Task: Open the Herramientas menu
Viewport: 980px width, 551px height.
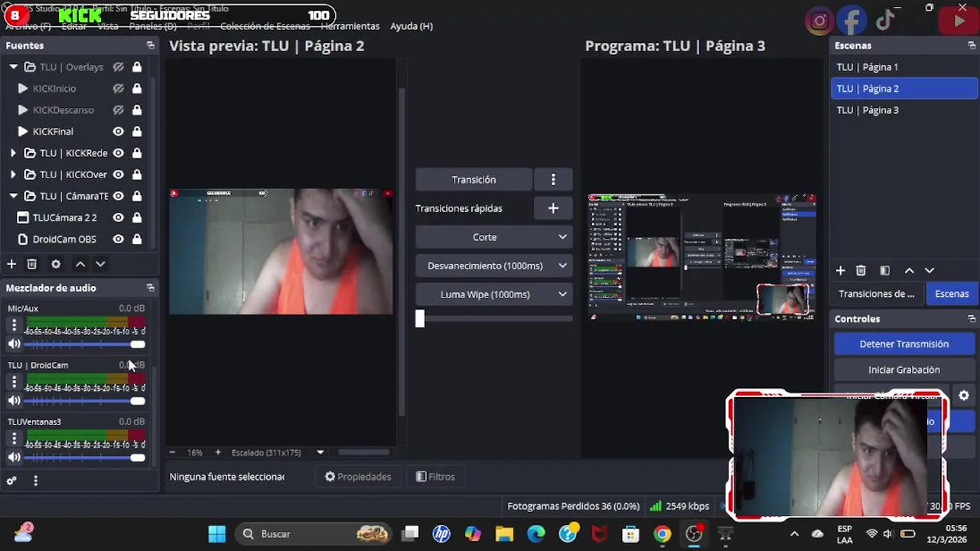Action: point(350,26)
